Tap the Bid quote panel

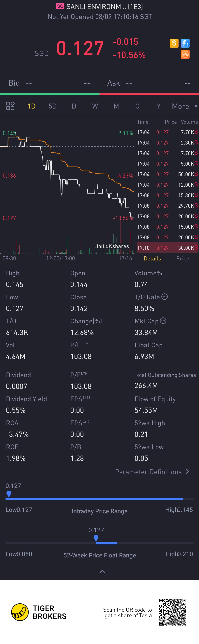[49, 83]
